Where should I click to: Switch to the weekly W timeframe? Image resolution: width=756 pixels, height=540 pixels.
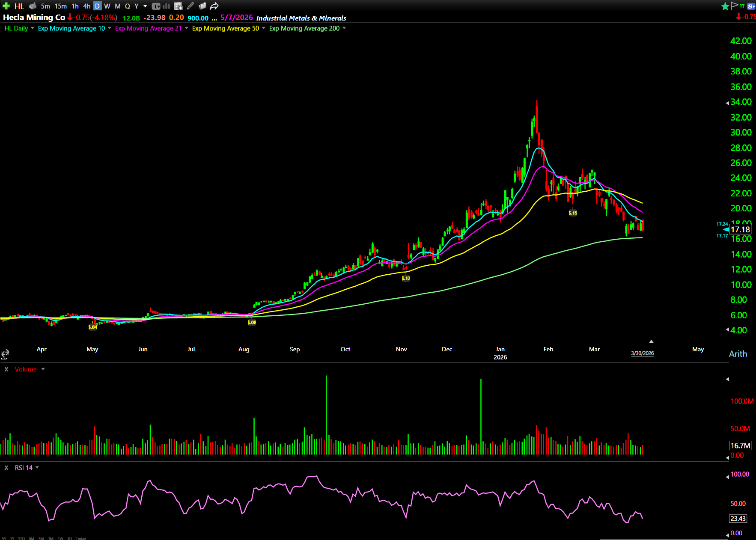tap(107, 6)
